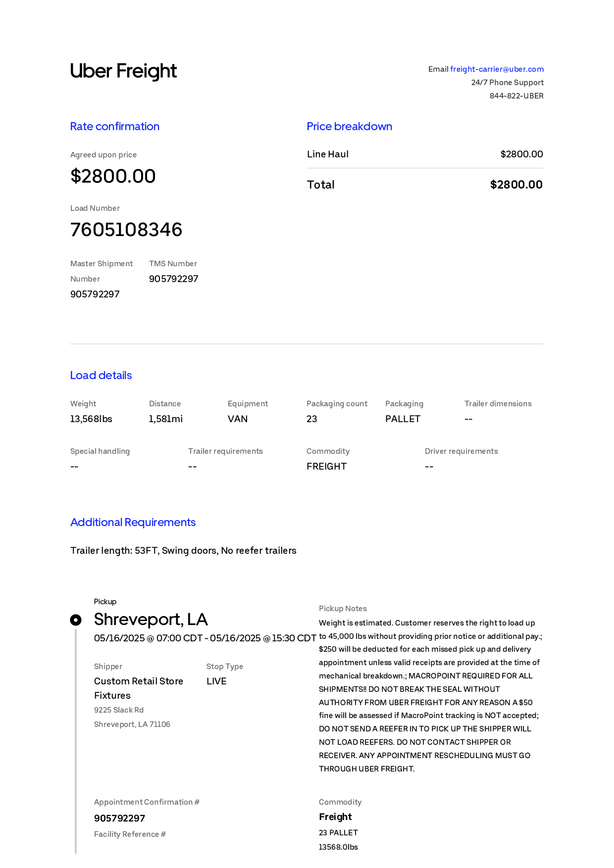Viewport: 614px width, 868px height.
Task: Click the Custom Retail Store Fixtures shipper name
Action: 139,688
